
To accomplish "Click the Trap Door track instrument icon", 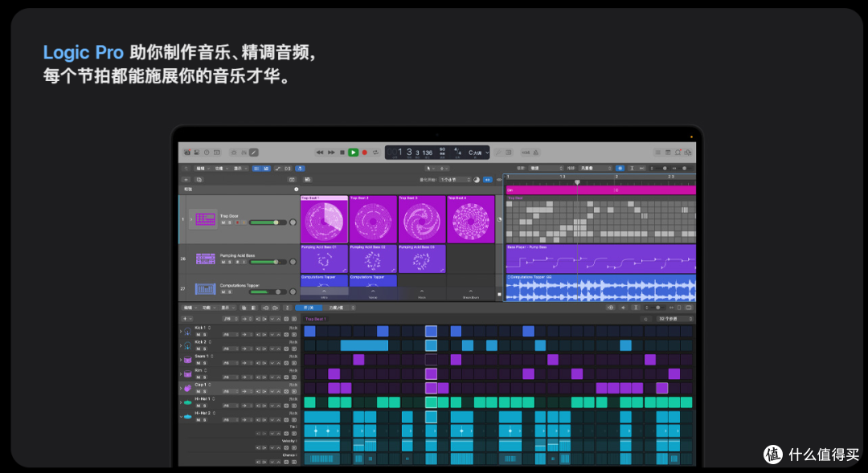I will pyautogui.click(x=205, y=219).
